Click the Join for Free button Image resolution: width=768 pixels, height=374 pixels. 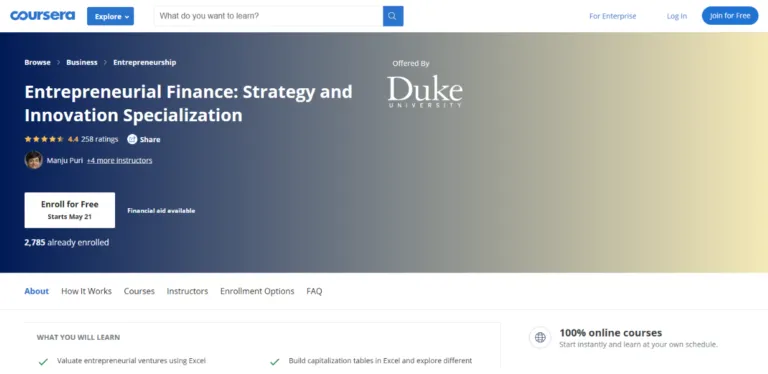(x=730, y=16)
